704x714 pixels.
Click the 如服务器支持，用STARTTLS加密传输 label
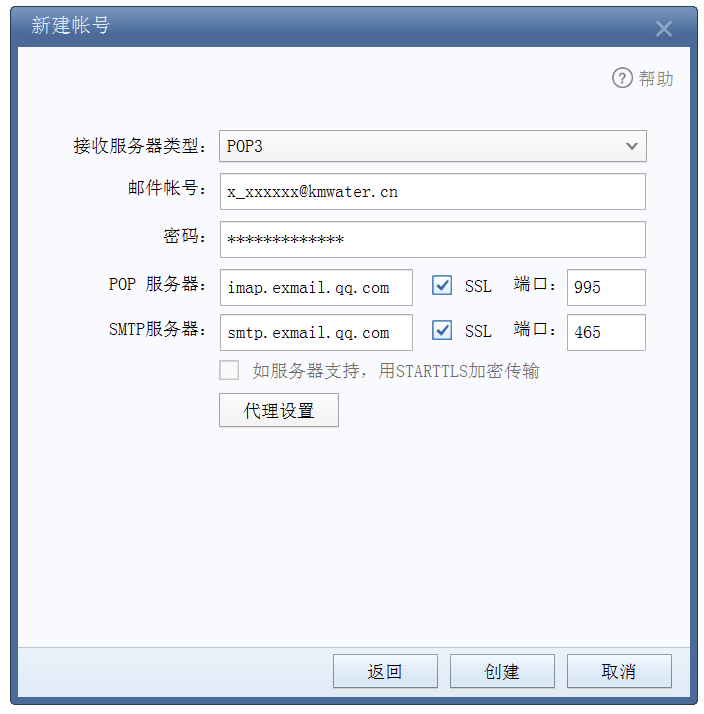pyautogui.click(x=396, y=371)
